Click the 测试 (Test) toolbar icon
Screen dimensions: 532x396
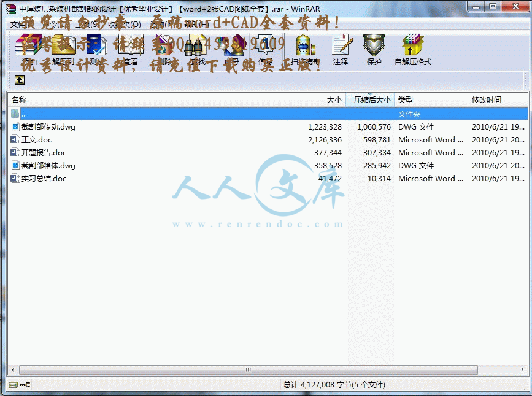click(x=96, y=45)
